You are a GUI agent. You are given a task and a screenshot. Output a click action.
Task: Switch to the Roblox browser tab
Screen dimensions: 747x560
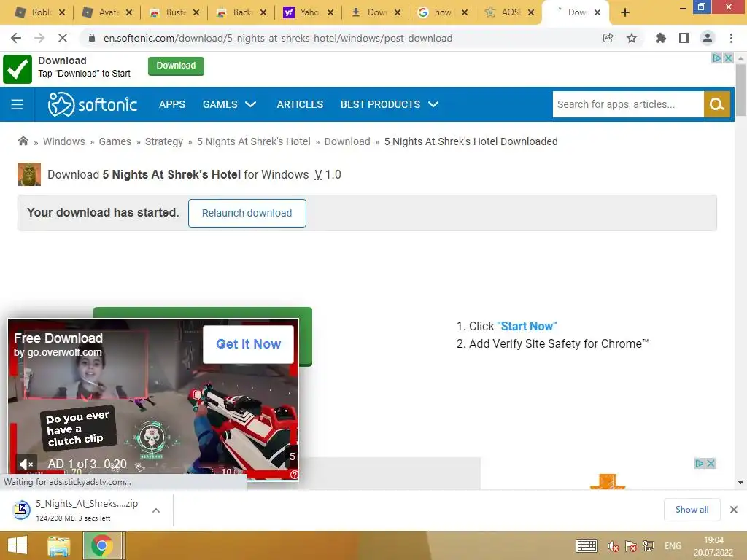(40, 12)
